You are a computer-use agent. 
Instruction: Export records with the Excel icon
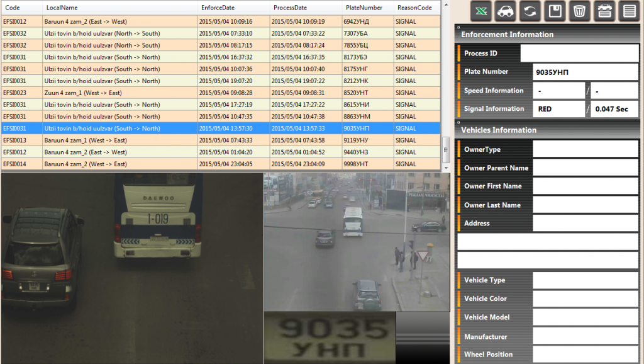tap(481, 11)
